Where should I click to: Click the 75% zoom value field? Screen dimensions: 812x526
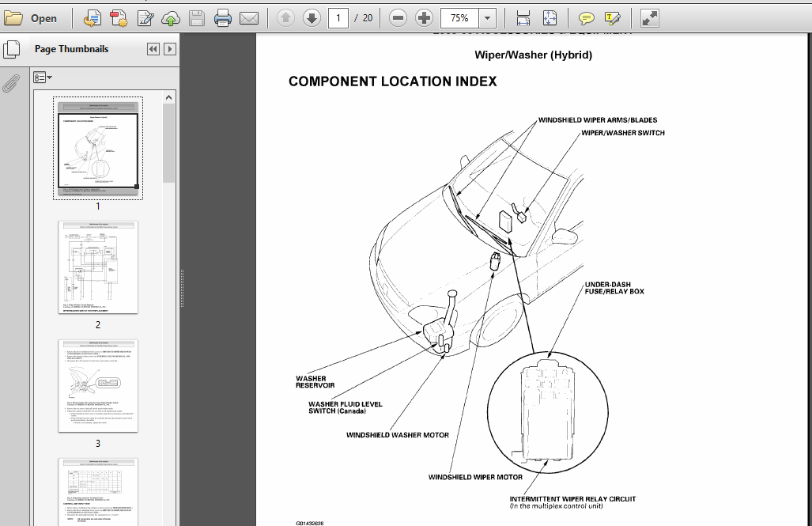pyautogui.click(x=459, y=19)
